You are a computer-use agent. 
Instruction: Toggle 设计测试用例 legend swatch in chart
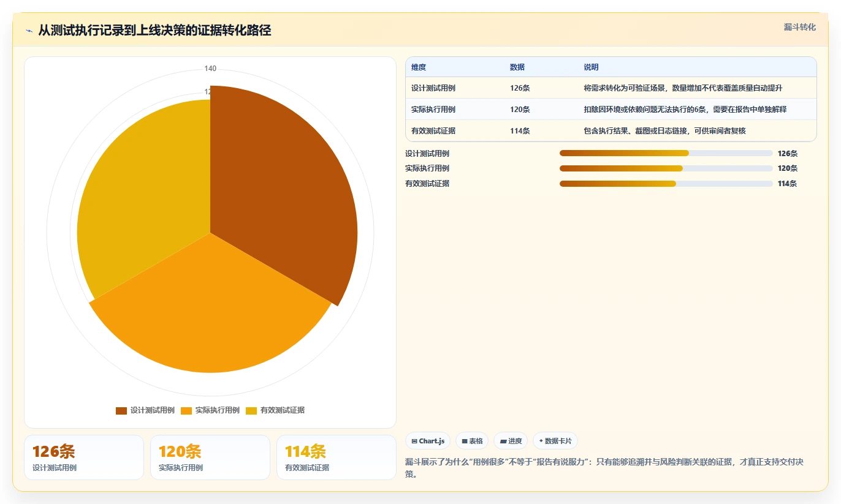(x=121, y=410)
